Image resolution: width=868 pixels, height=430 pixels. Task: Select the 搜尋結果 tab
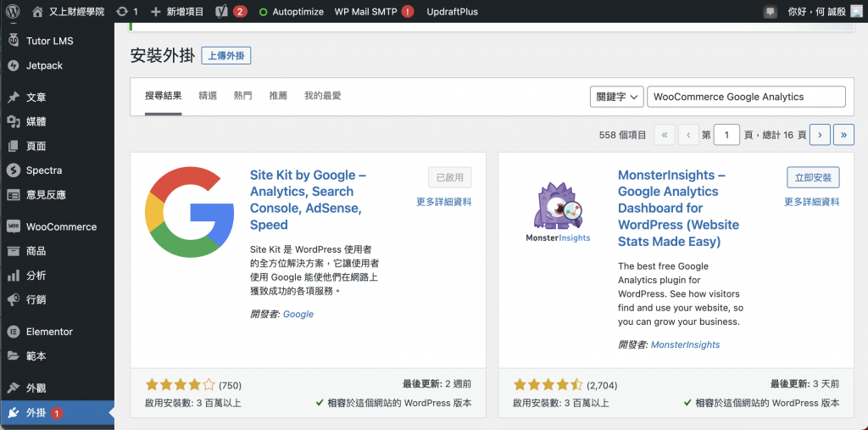pyautogui.click(x=164, y=96)
